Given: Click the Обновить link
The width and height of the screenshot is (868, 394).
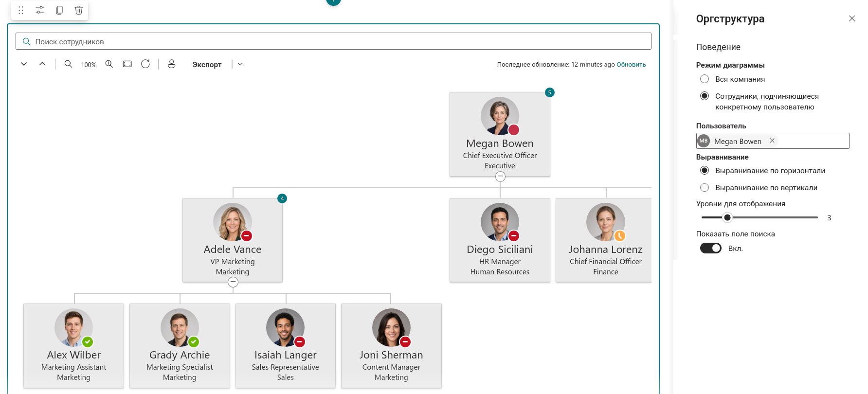Looking at the screenshot, I should pyautogui.click(x=631, y=64).
